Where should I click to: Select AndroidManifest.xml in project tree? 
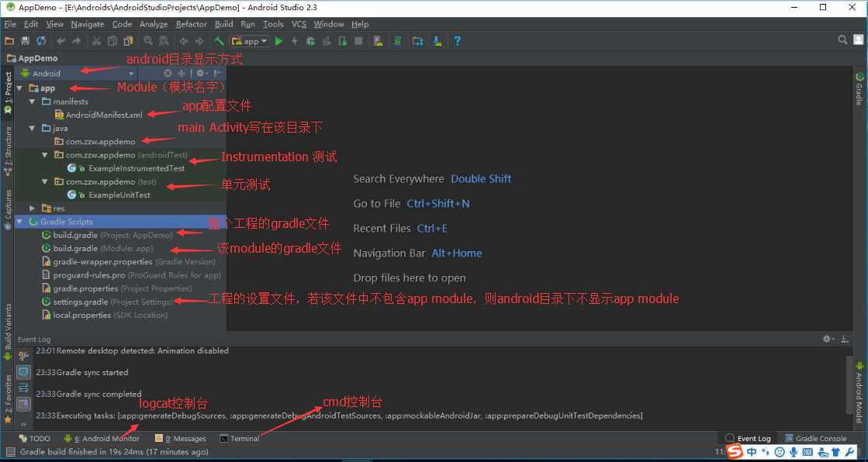[x=104, y=115]
